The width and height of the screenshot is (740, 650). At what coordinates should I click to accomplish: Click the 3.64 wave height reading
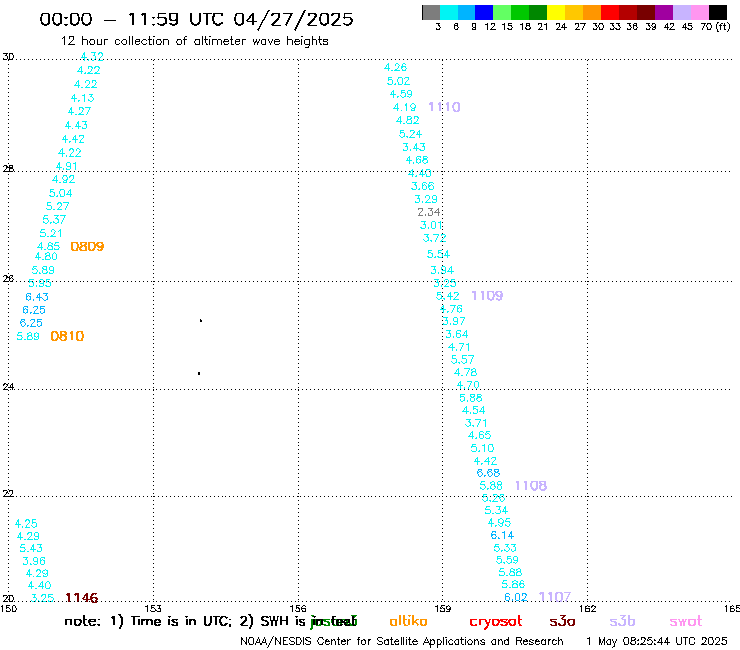(x=457, y=334)
